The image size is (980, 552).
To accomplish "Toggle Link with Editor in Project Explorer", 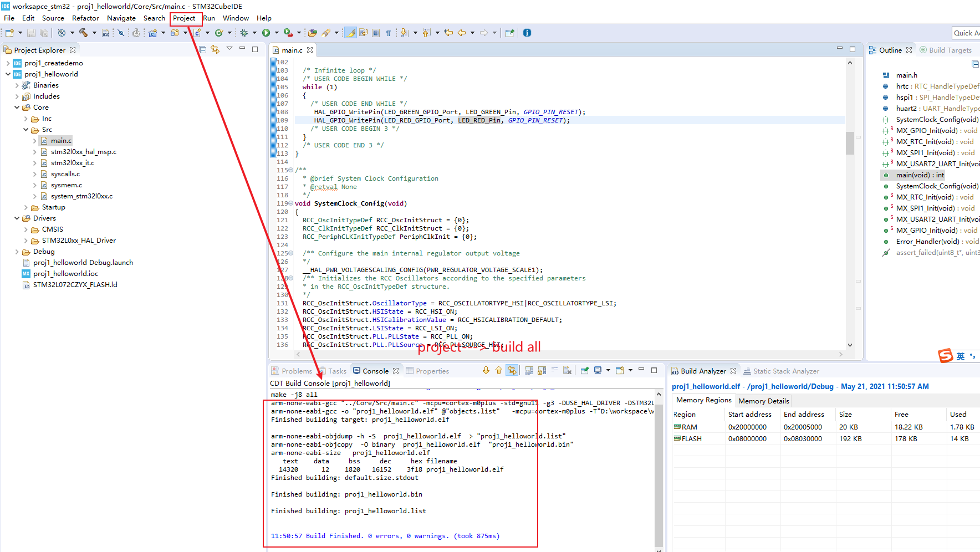I will pos(215,49).
